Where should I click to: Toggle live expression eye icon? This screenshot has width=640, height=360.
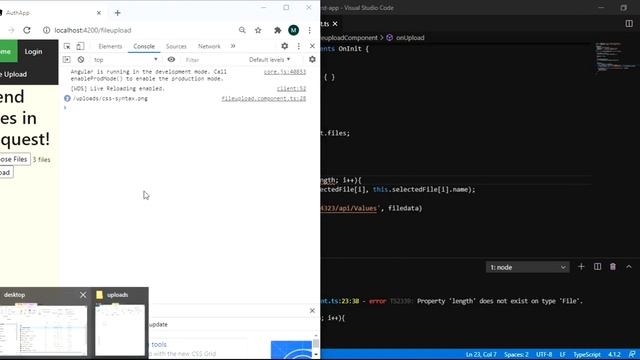coord(171,60)
